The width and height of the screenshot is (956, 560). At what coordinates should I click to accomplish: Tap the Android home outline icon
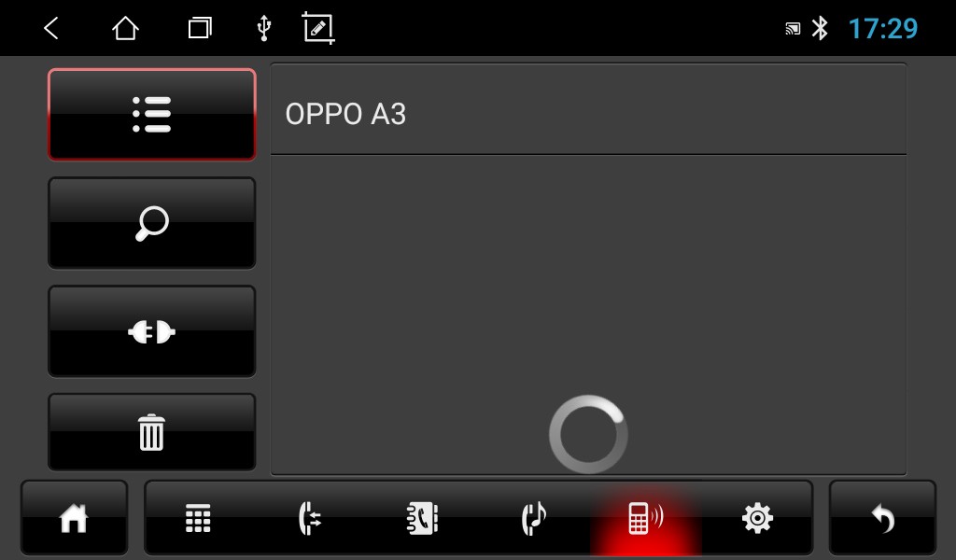[x=126, y=28]
